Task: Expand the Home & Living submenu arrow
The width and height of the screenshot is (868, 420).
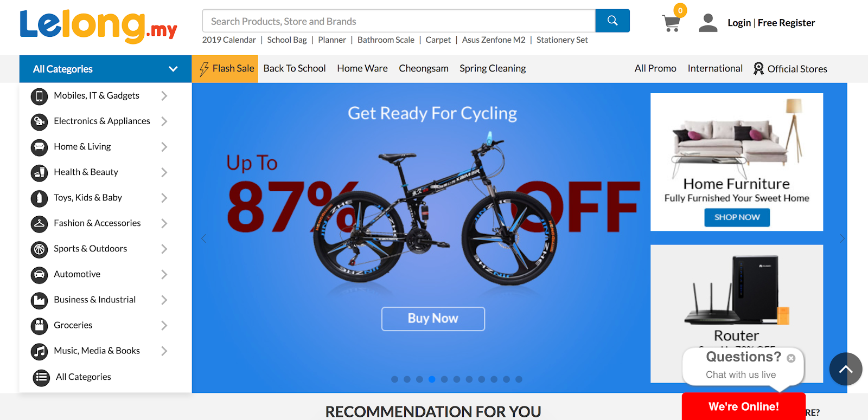Action: 164,147
